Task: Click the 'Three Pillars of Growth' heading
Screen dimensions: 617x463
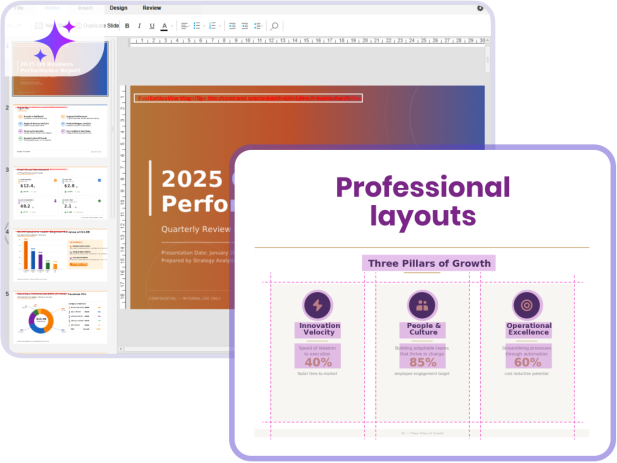Action: tap(429, 263)
